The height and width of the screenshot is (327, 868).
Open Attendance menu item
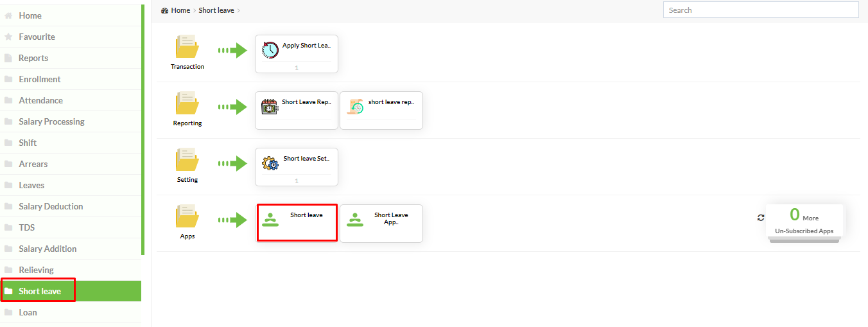click(x=71, y=100)
